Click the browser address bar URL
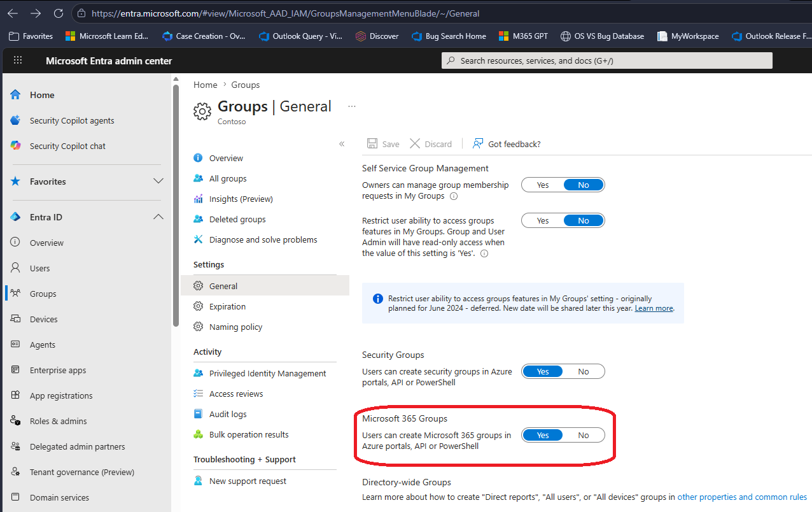 [286, 13]
